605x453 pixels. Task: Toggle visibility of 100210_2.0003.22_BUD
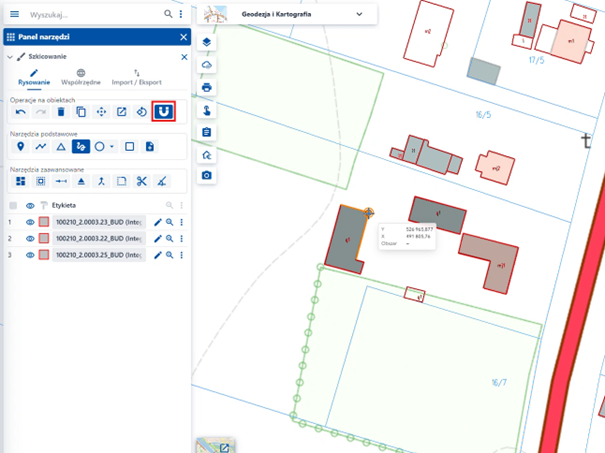(30, 239)
